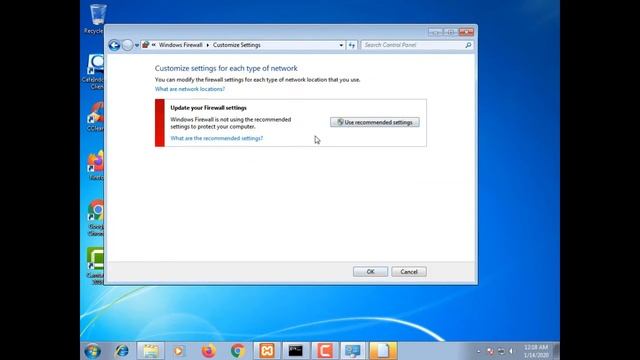This screenshot has width=640, height=360.
Task: Click the Cancel button
Action: [x=409, y=272]
